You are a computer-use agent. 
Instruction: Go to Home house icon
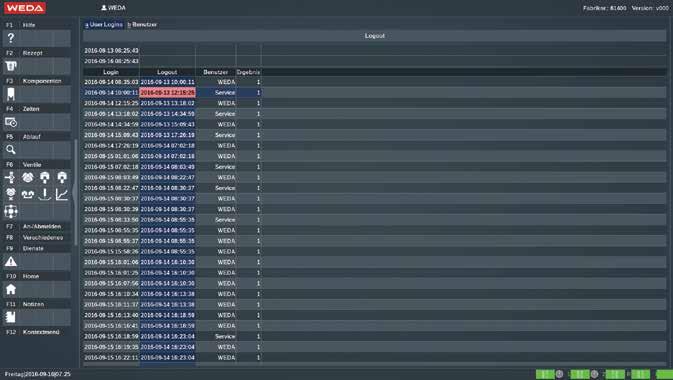[x=11, y=289]
